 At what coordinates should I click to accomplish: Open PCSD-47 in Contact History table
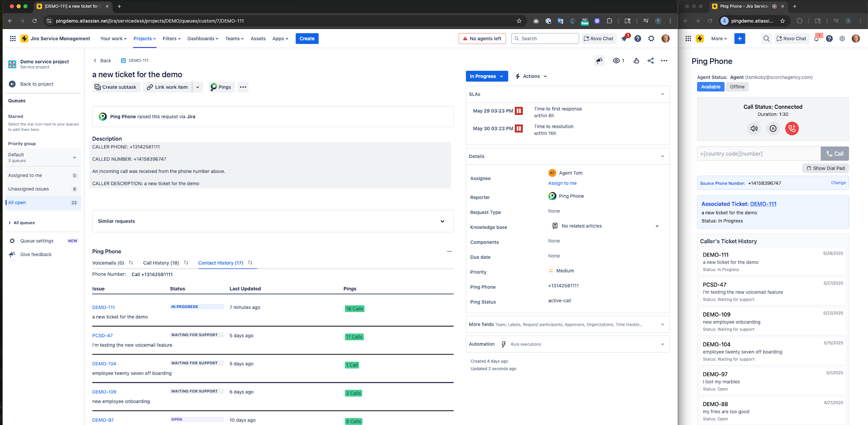102,336
